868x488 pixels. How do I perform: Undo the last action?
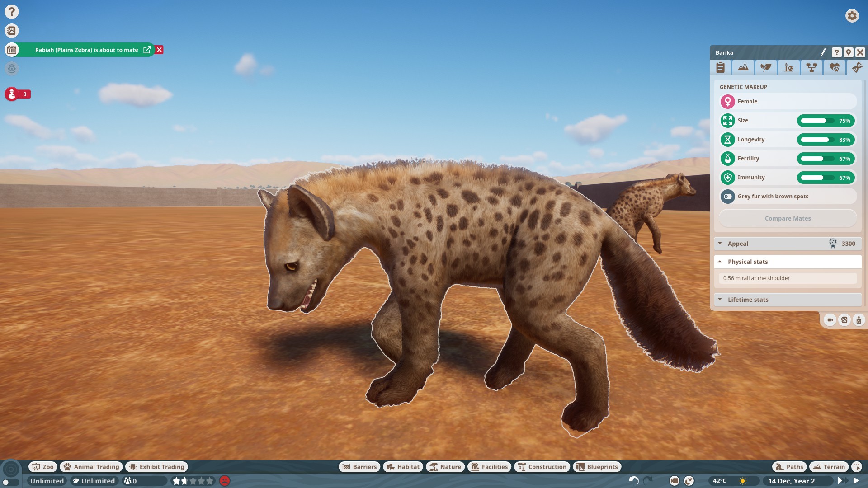(634, 481)
